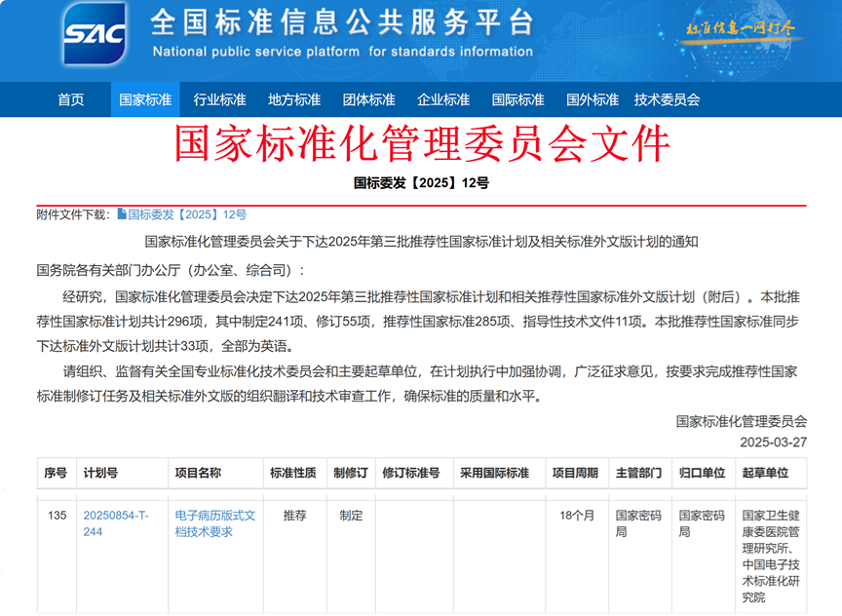842x616 pixels.
Task: Click the attachment file icon next to 国标委发
Action: pos(122,214)
